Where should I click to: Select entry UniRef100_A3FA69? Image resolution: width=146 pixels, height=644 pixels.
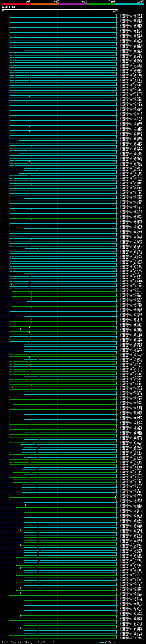pyautogui.click(x=131, y=82)
